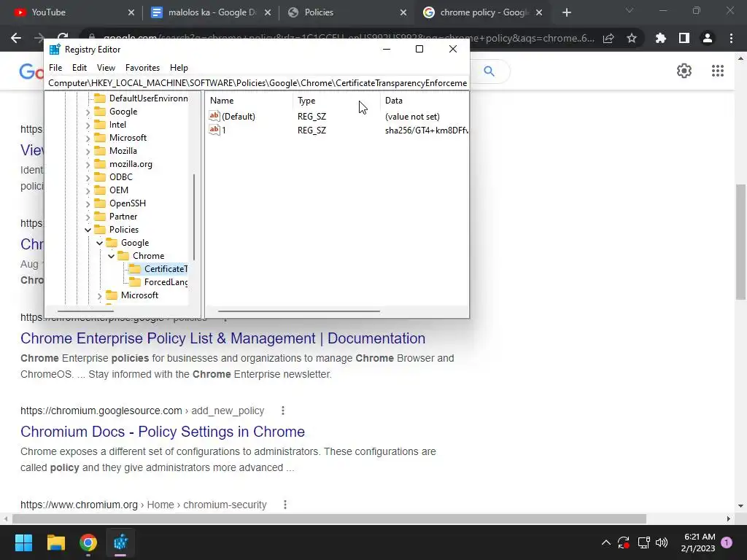The height and width of the screenshot is (560, 747).
Task: Close the YouTube tab
Action: click(131, 13)
